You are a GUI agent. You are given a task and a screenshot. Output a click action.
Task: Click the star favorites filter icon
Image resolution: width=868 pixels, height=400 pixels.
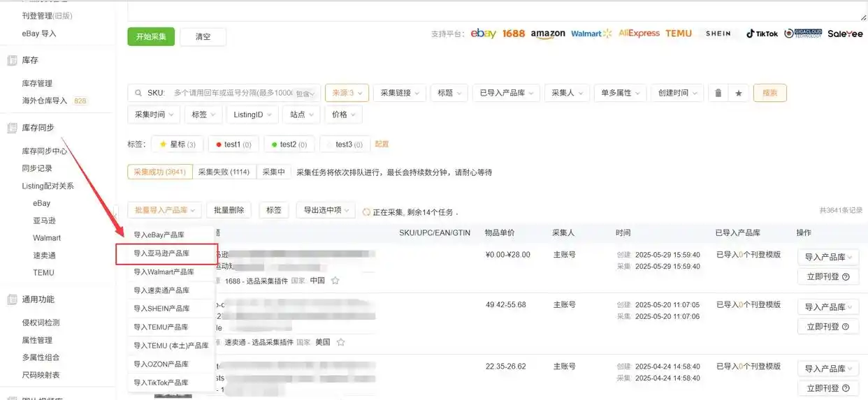pos(738,93)
